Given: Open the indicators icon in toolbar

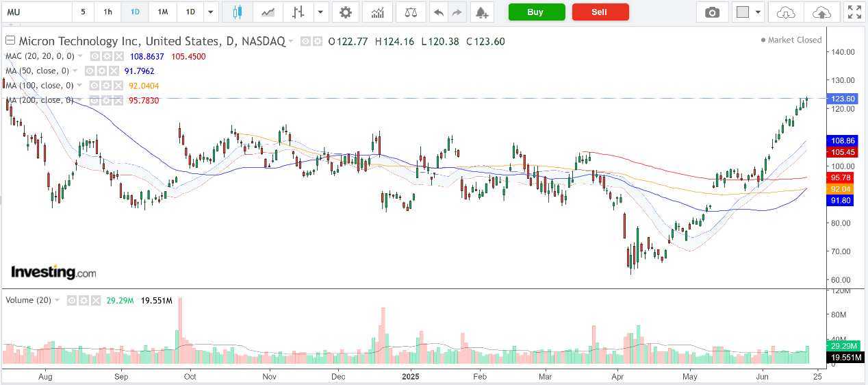Looking at the screenshot, I should pyautogui.click(x=377, y=12).
